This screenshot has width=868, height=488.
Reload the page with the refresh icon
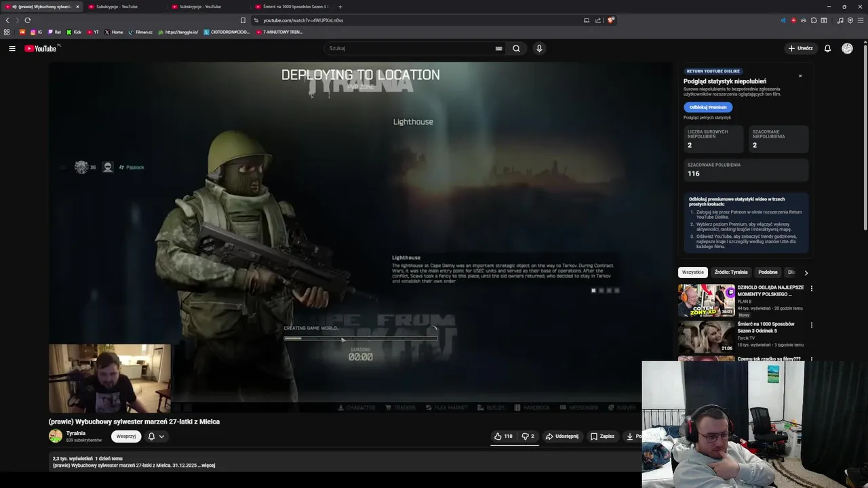[27, 20]
